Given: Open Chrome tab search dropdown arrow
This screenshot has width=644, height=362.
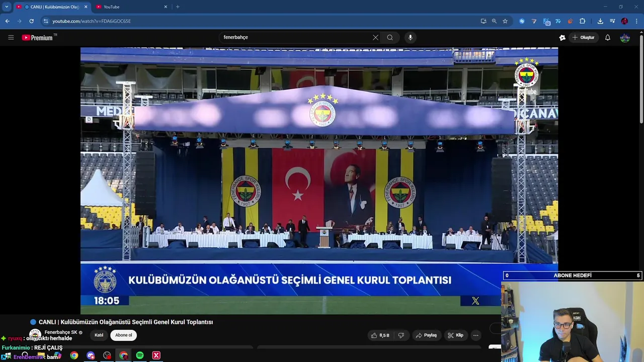Looking at the screenshot, I should pos(7,7).
